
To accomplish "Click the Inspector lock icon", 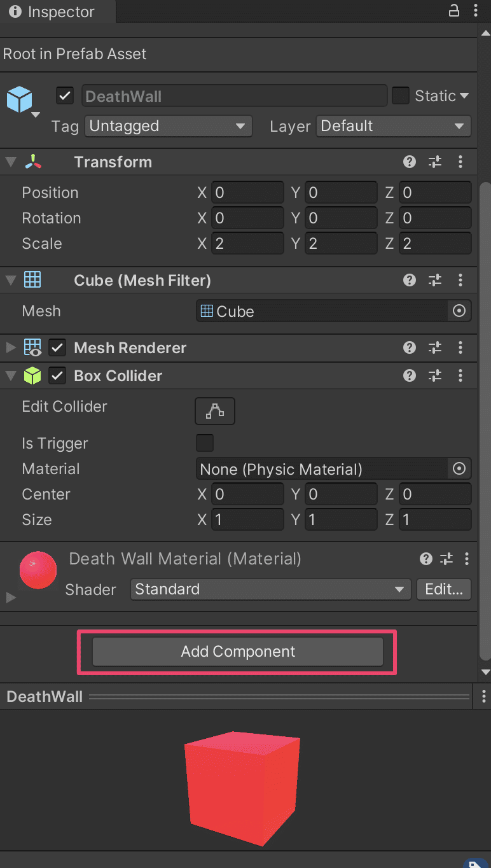I will click(x=454, y=11).
